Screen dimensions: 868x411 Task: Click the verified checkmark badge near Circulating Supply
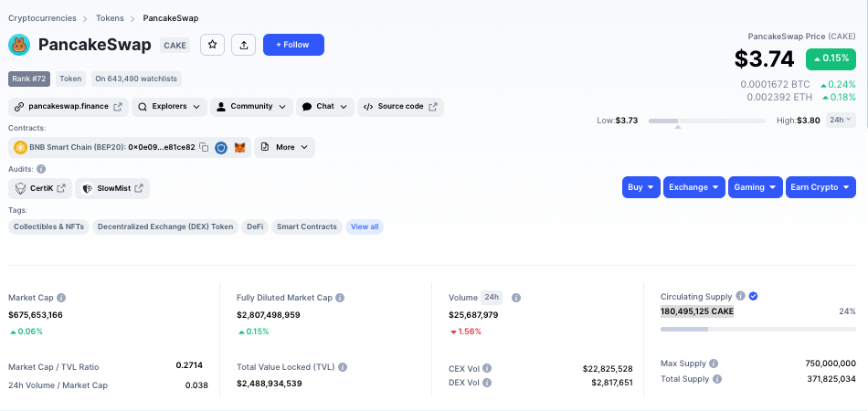[x=753, y=296]
